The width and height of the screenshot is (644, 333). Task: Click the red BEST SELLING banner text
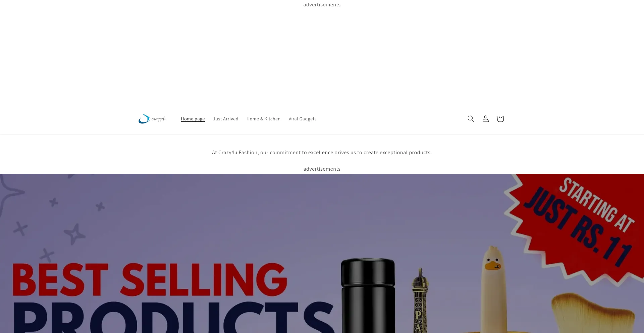click(150, 280)
